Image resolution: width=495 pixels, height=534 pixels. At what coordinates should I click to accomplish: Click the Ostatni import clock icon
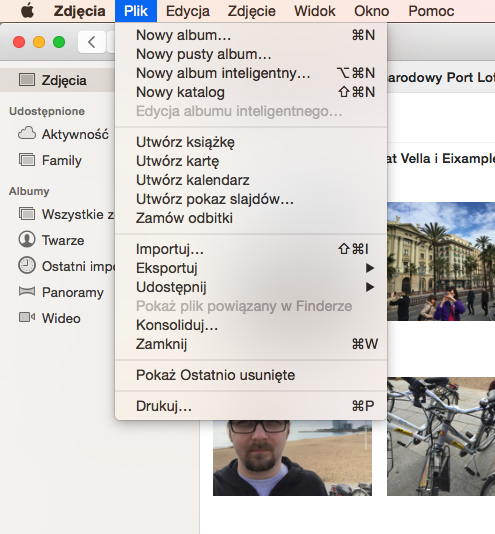[27, 266]
